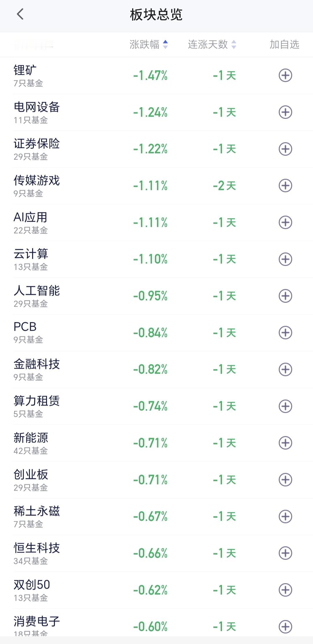Add 云计算 to watchlist with plus icon
Screen dimensions: 313x644
coord(285,259)
